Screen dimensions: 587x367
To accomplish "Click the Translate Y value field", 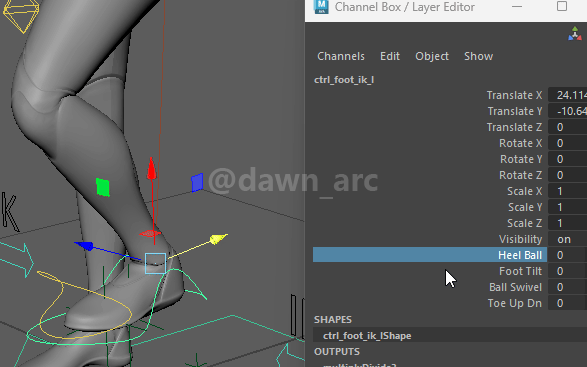I will click(x=567, y=111).
